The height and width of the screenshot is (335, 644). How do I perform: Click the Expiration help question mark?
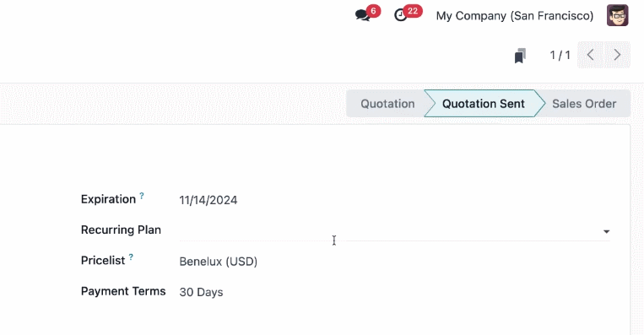141,196
